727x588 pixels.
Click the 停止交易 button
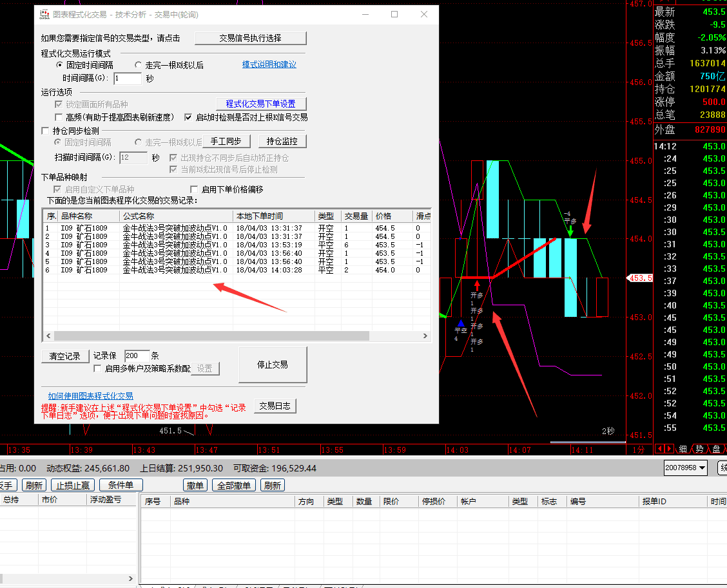pyautogui.click(x=273, y=365)
